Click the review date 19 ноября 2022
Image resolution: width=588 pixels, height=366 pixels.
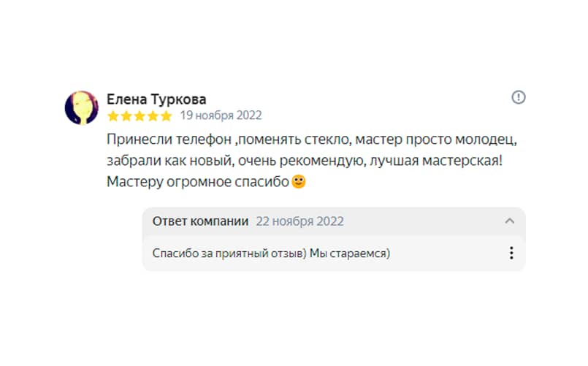coord(221,115)
